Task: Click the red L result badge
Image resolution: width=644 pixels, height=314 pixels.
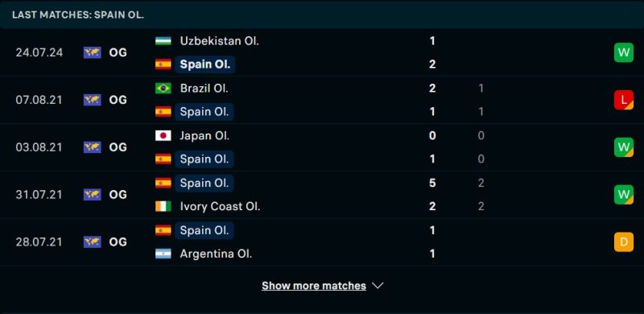Action: tap(623, 100)
